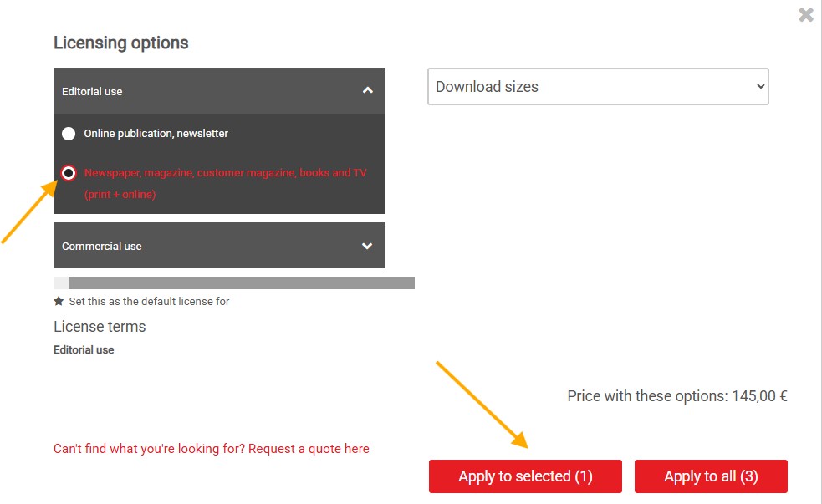Viewport: 822px width, 504px height.
Task: Click the down chevron on Commercial use
Action: tap(367, 246)
